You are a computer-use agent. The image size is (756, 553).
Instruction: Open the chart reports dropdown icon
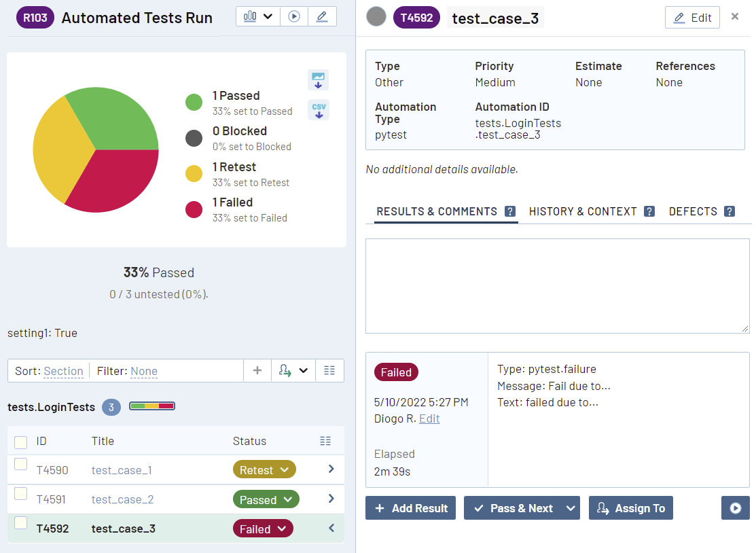pyautogui.click(x=258, y=17)
